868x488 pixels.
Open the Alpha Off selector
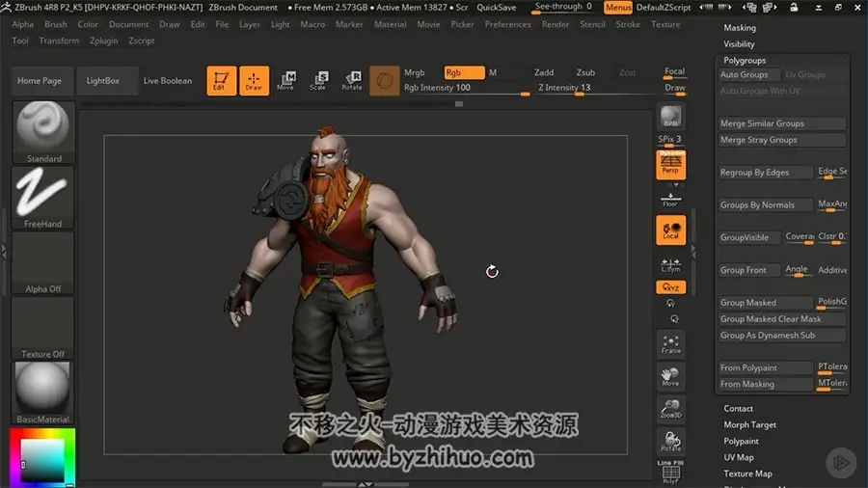click(43, 263)
